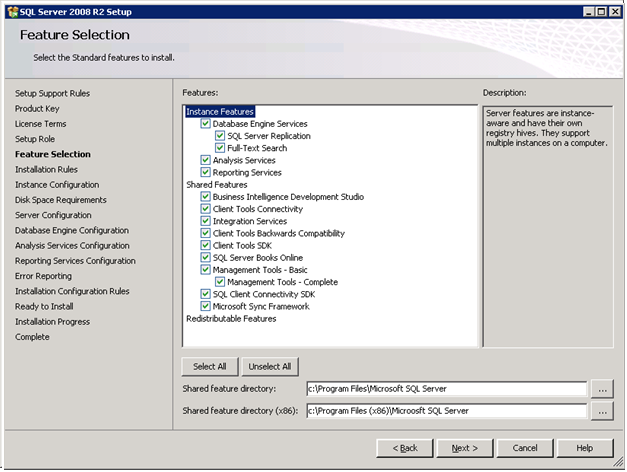Click the SQL Server Setup title bar icon

click(12, 12)
